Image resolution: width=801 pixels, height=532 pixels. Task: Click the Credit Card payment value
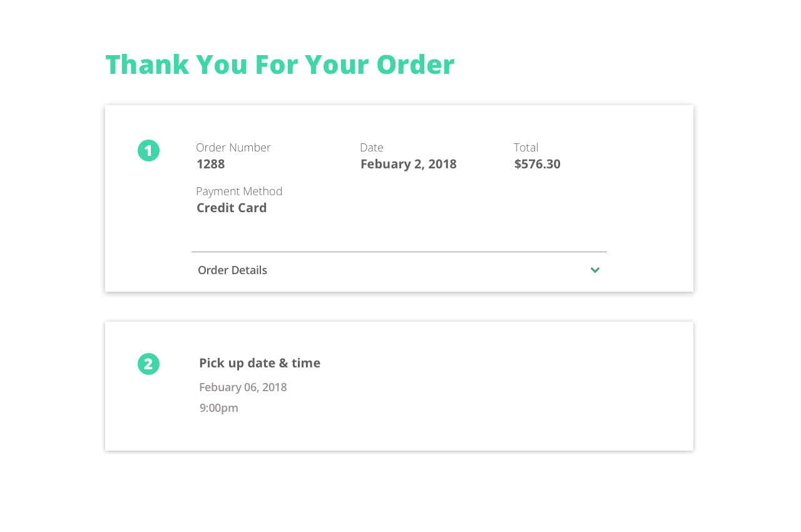(x=232, y=208)
